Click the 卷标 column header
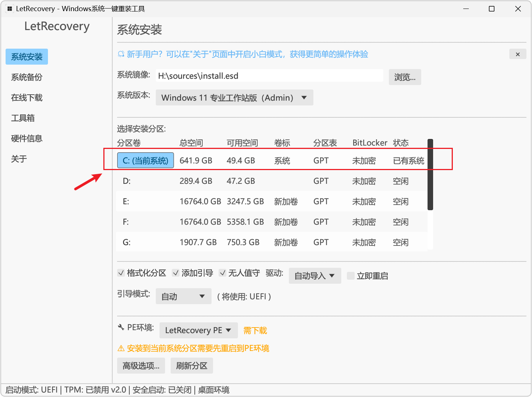This screenshot has width=532, height=397. pos(282,143)
